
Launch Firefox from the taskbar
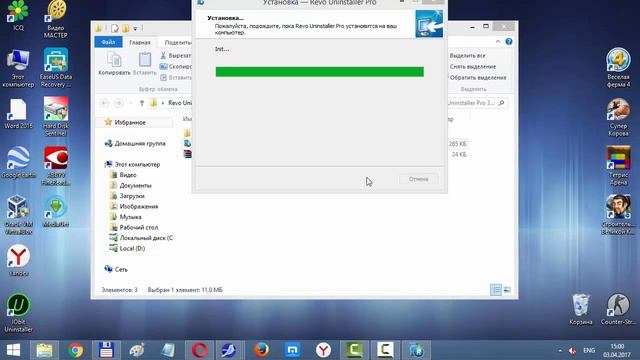261,350
